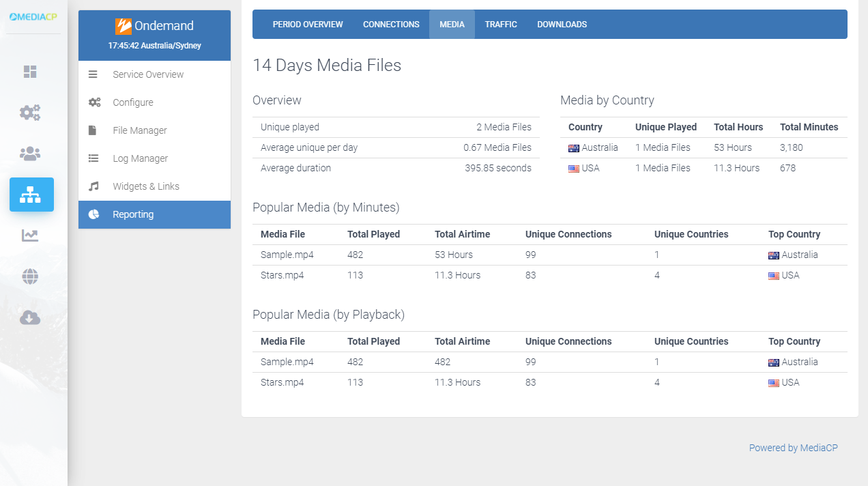Click Unique Connections header in Minutes table
This screenshot has height=486, width=868.
coord(568,234)
